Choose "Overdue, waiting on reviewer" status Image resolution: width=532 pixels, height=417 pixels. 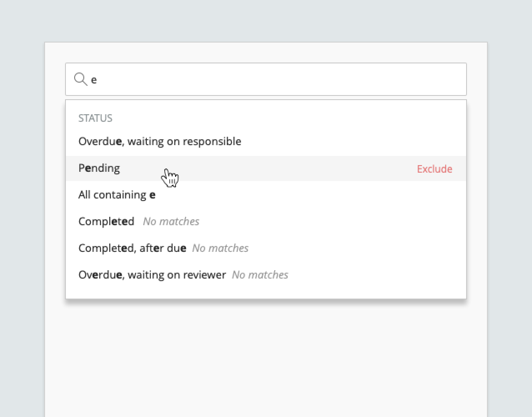(152, 275)
